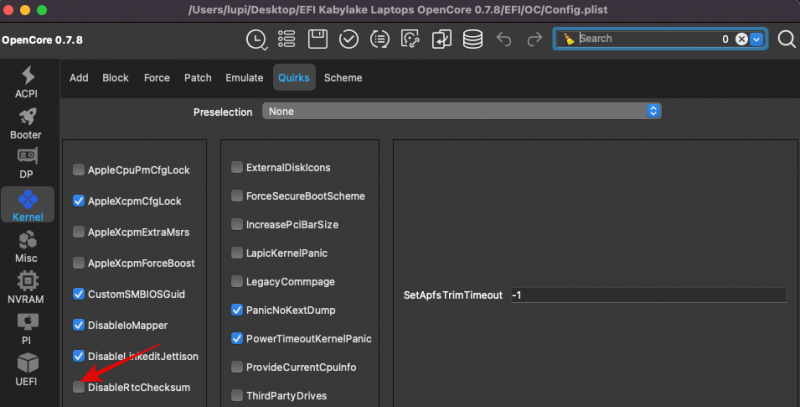Toggle the PanicNoKextDump checkbox
This screenshot has width=800, height=407.
237,310
